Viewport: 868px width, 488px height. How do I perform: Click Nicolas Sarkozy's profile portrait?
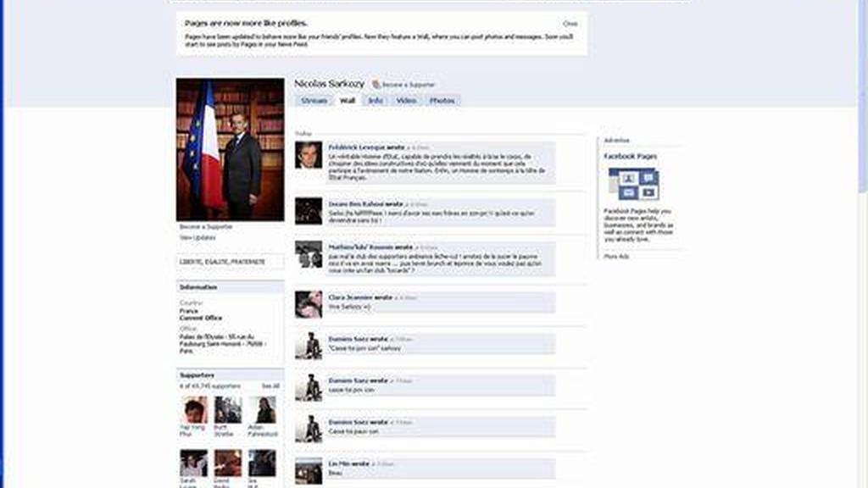click(231, 149)
